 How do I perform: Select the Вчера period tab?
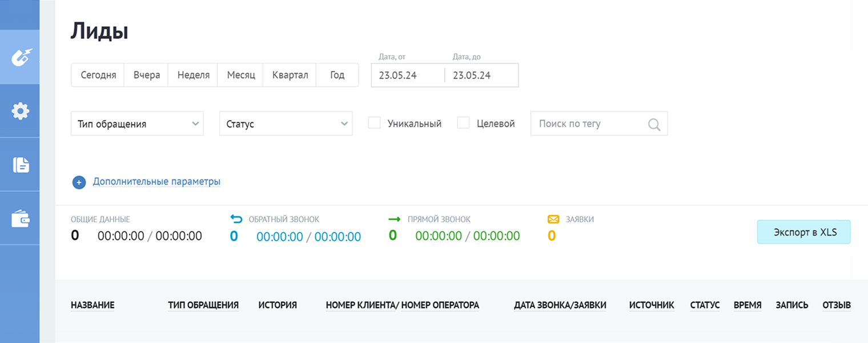click(147, 75)
